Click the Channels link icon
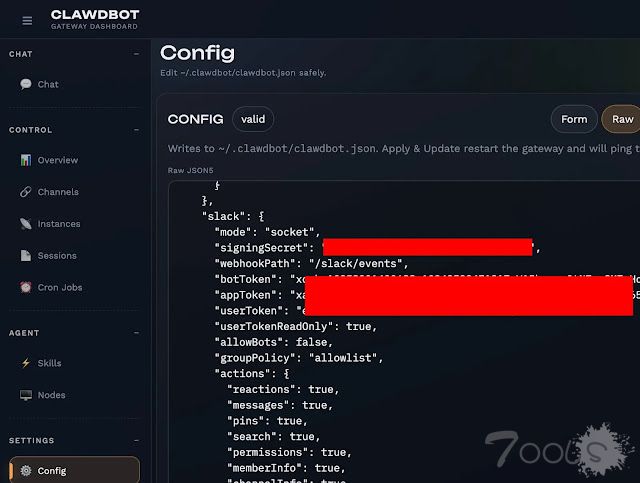Screen dimensions: 640x483 pos(26,192)
